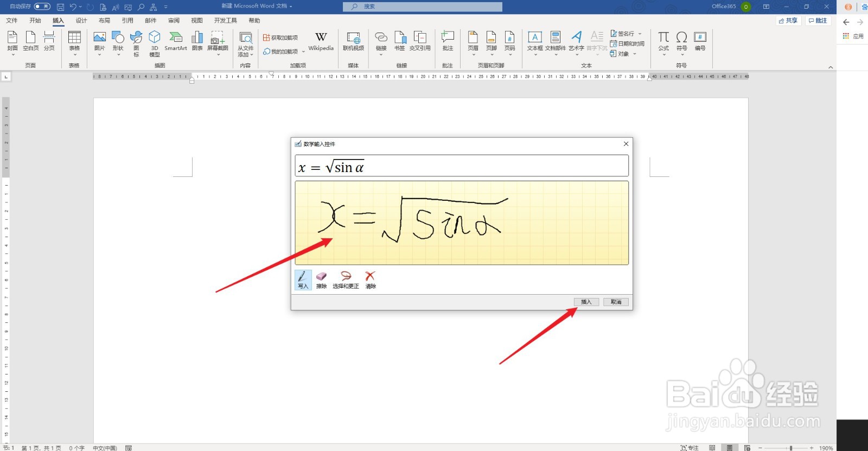Open 文件 menu

(x=12, y=21)
